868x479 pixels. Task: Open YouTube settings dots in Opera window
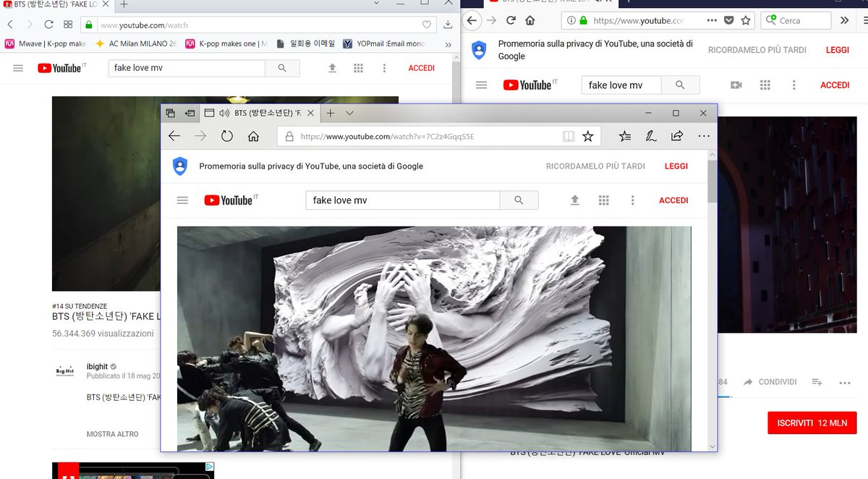(384, 68)
